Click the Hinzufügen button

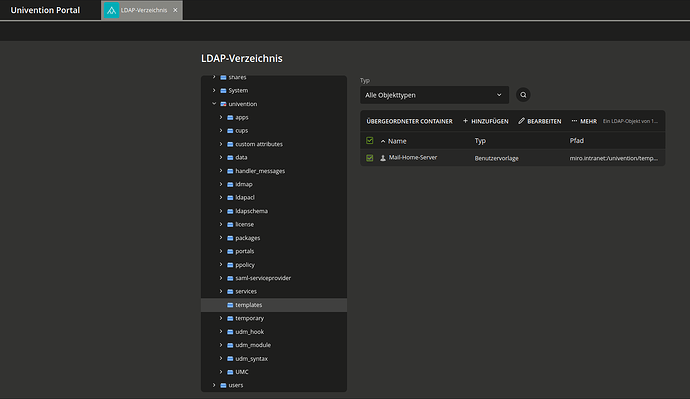[x=485, y=121]
